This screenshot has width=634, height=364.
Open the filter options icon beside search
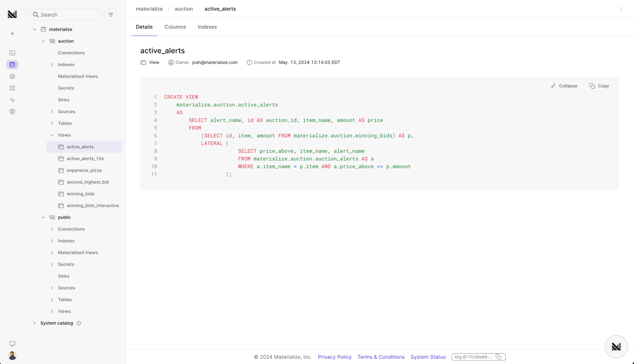point(111,15)
